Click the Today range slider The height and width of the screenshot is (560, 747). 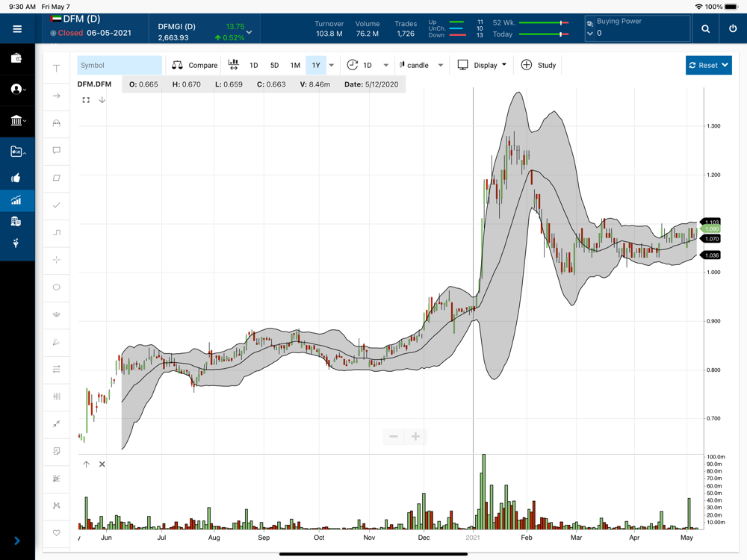tap(544, 34)
